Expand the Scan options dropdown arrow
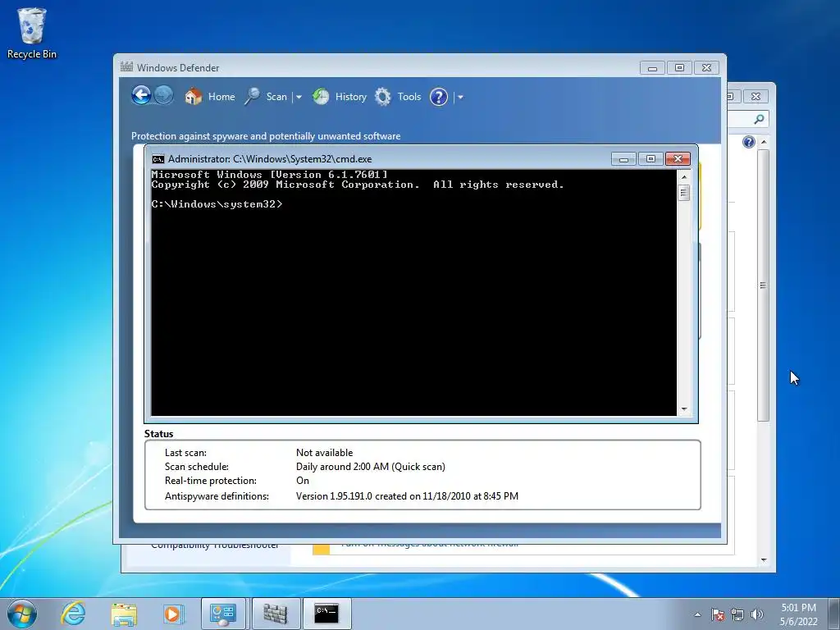This screenshot has height=630, width=840. [x=299, y=97]
